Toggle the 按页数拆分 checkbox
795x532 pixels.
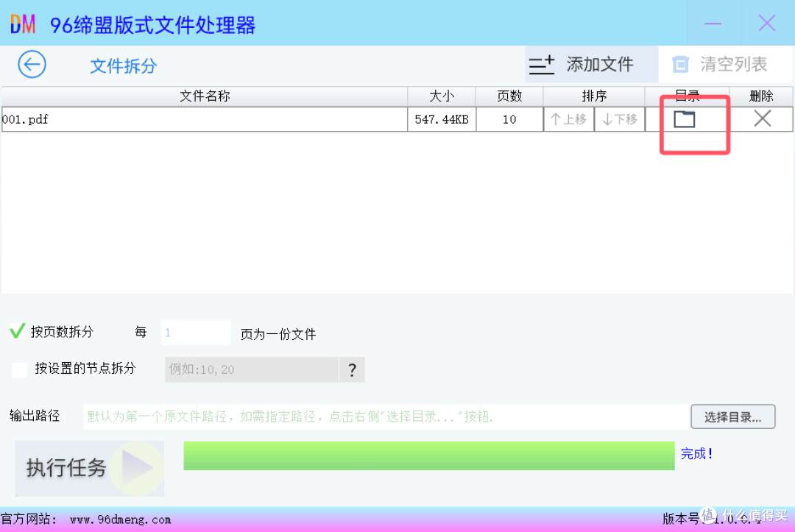[x=18, y=331]
